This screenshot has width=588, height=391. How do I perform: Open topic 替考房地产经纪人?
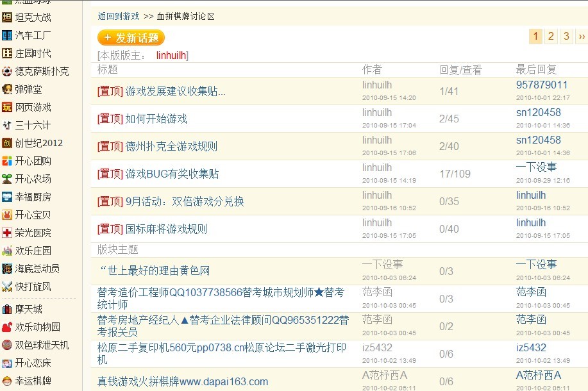223,326
